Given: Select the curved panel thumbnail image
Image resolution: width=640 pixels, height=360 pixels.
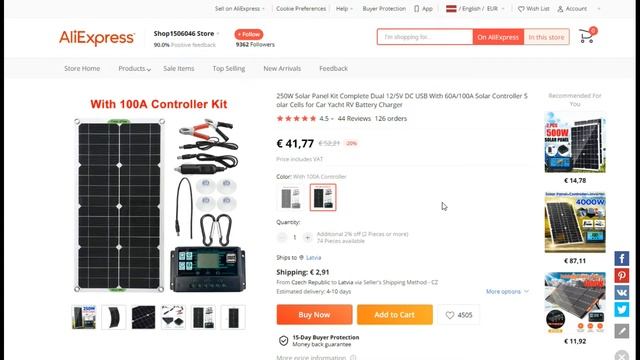Looking at the screenshot, I should (113, 317).
